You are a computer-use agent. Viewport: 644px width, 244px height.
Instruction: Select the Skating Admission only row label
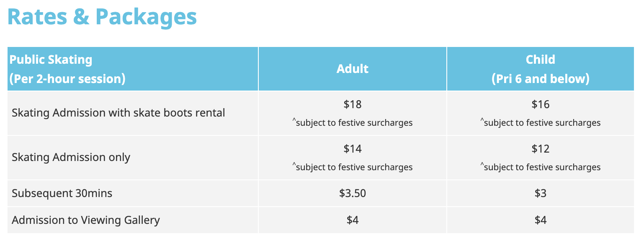[x=71, y=157]
